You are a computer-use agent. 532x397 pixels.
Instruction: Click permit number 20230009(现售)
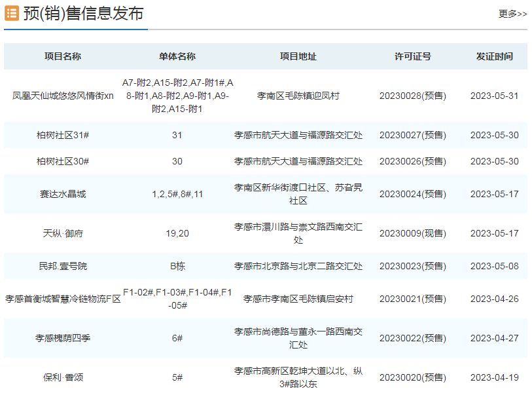(x=412, y=233)
